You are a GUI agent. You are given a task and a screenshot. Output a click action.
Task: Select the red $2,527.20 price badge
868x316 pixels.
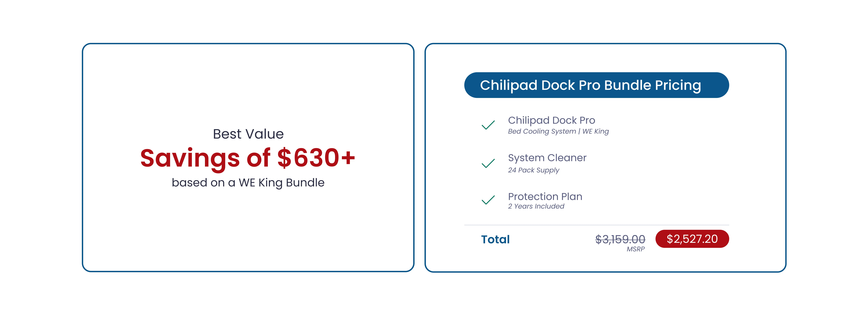(x=692, y=239)
